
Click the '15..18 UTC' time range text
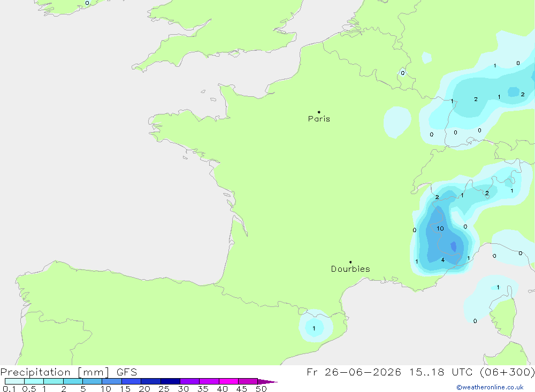(x=440, y=372)
